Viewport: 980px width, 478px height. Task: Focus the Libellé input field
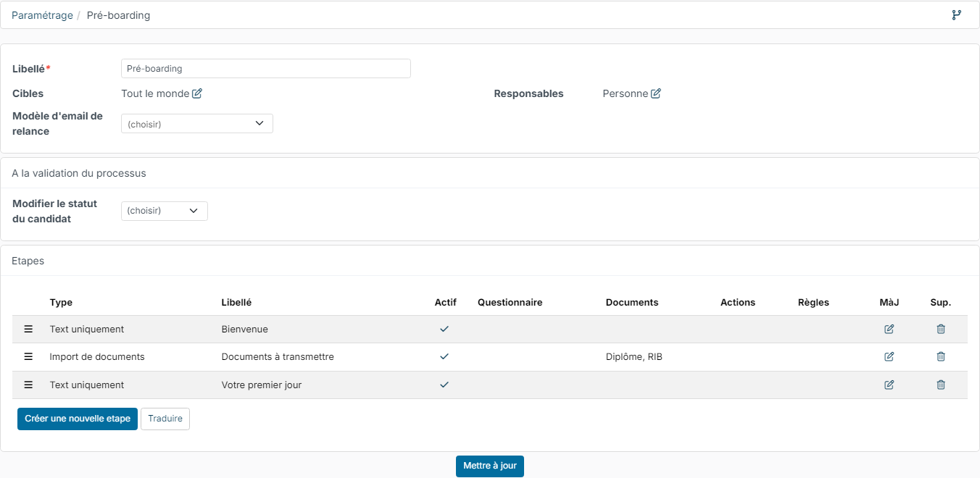[x=266, y=68]
